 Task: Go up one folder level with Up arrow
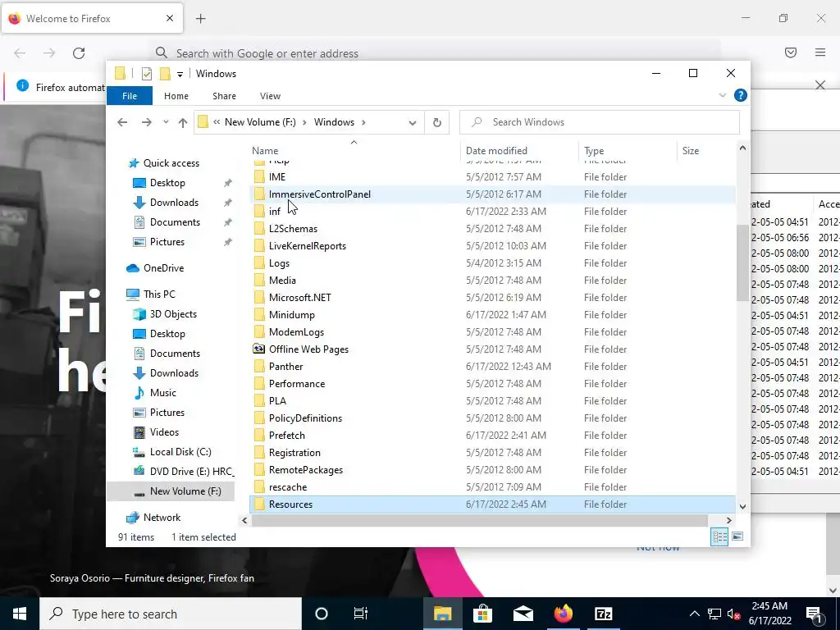click(183, 122)
